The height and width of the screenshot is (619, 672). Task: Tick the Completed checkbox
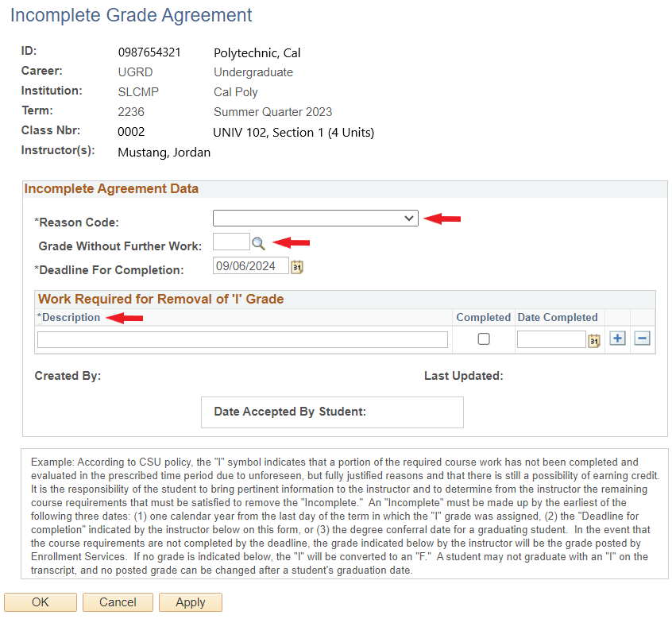484,339
